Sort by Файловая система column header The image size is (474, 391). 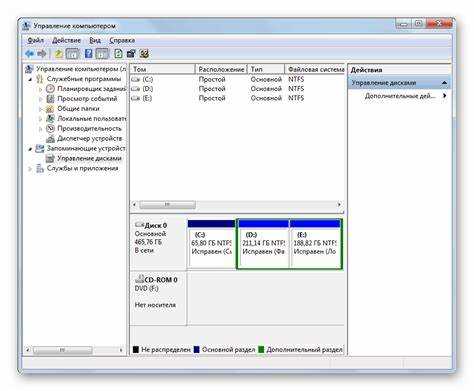coord(315,69)
